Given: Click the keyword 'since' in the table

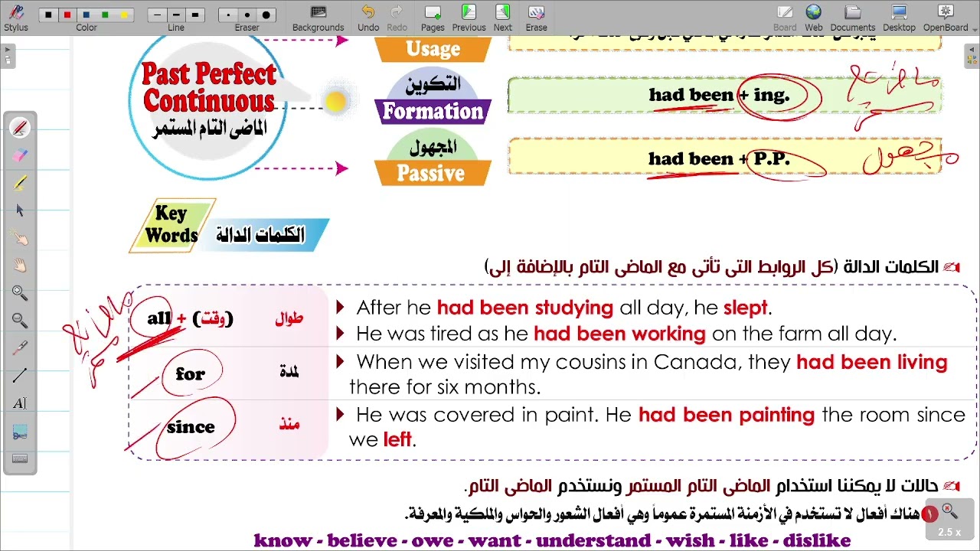Looking at the screenshot, I should [191, 427].
